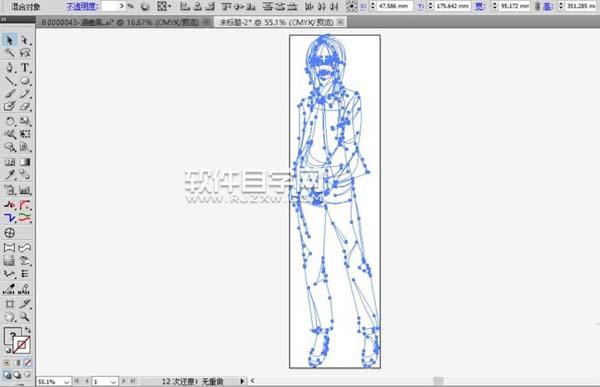The height and width of the screenshot is (387, 600).
Task: Click the X coordinate input field
Action: click(394, 6)
